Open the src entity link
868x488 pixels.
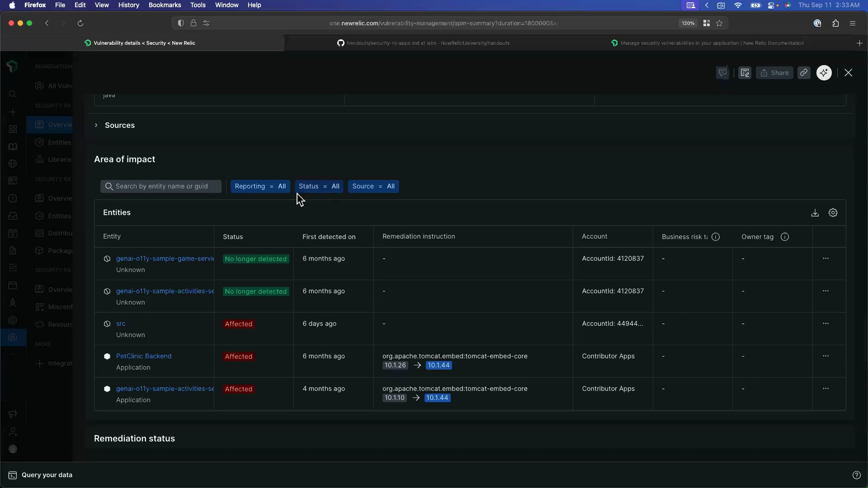click(x=121, y=324)
